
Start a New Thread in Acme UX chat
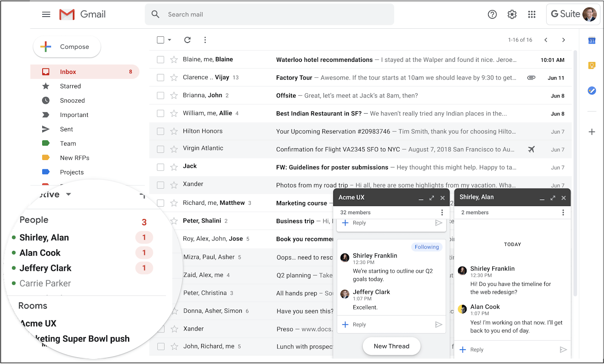point(391,346)
